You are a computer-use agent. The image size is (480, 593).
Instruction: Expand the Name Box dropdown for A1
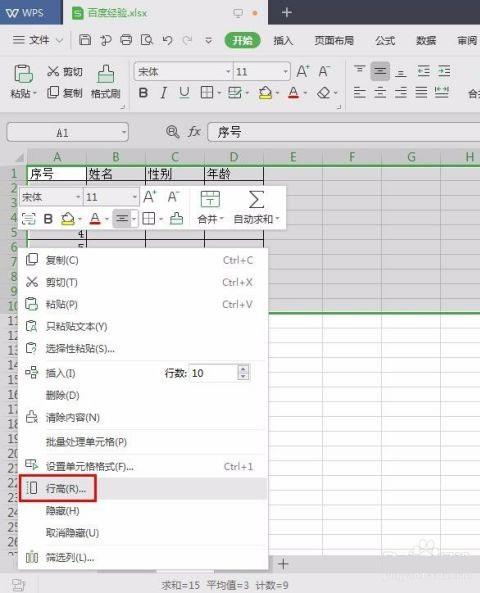[x=123, y=133]
